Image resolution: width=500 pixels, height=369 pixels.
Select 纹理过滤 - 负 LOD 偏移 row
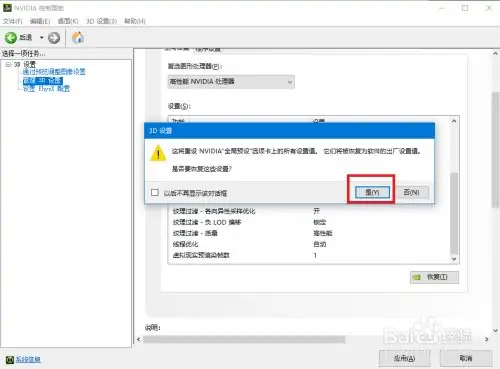(x=309, y=222)
